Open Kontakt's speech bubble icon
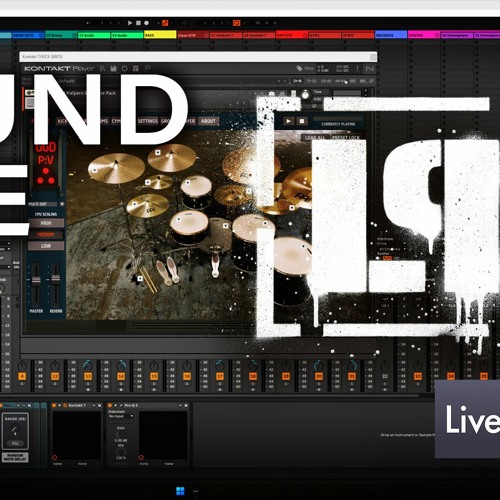Viewport: 500px width, 500px height. point(147,68)
